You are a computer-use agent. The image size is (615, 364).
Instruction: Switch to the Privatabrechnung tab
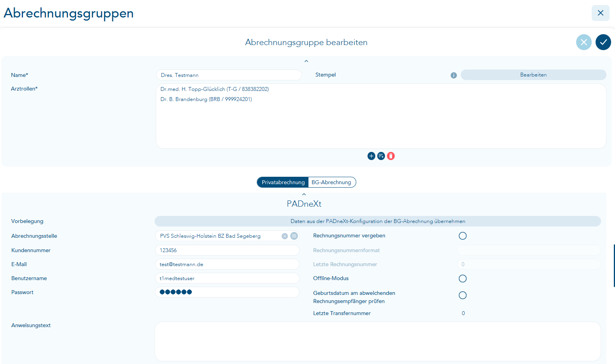[283, 182]
